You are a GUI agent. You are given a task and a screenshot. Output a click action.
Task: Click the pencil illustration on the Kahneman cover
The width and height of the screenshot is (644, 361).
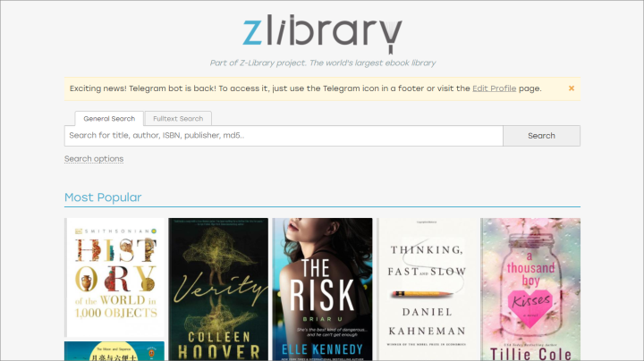422,294
